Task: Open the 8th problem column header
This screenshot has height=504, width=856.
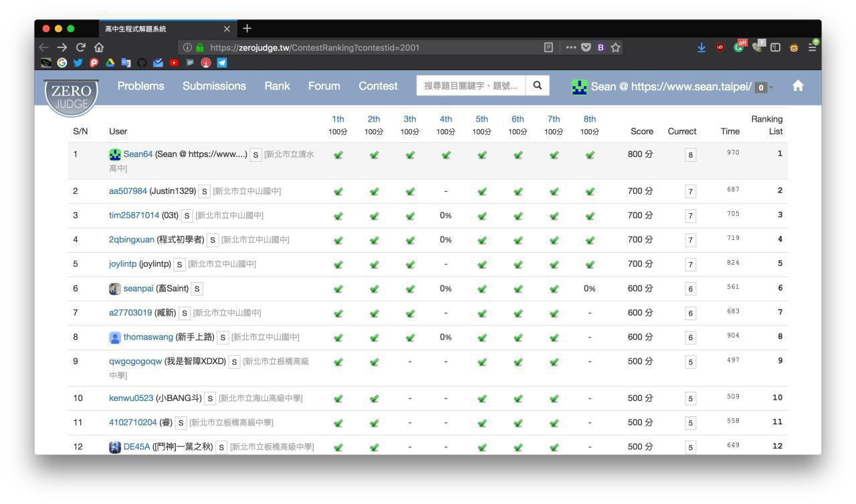Action: click(x=589, y=119)
